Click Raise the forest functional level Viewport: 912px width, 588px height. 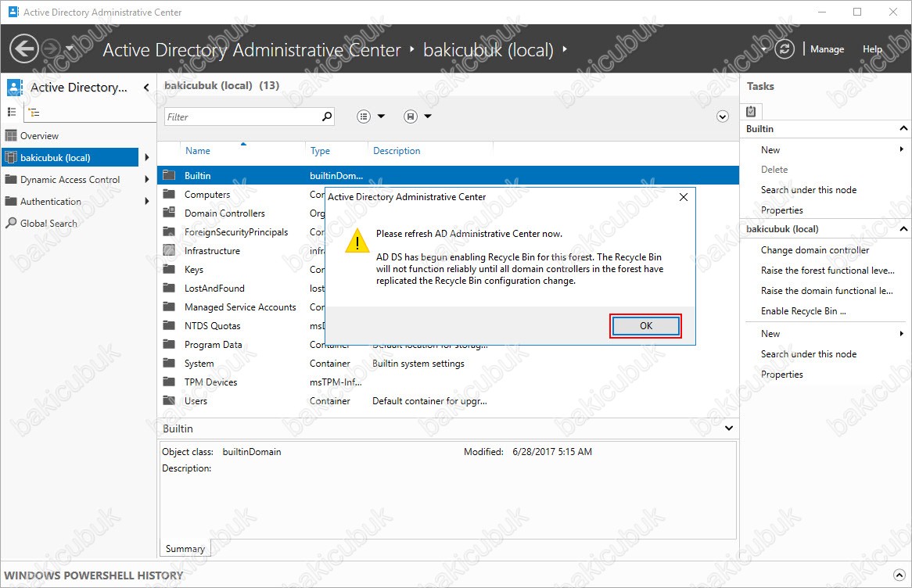pos(828,271)
